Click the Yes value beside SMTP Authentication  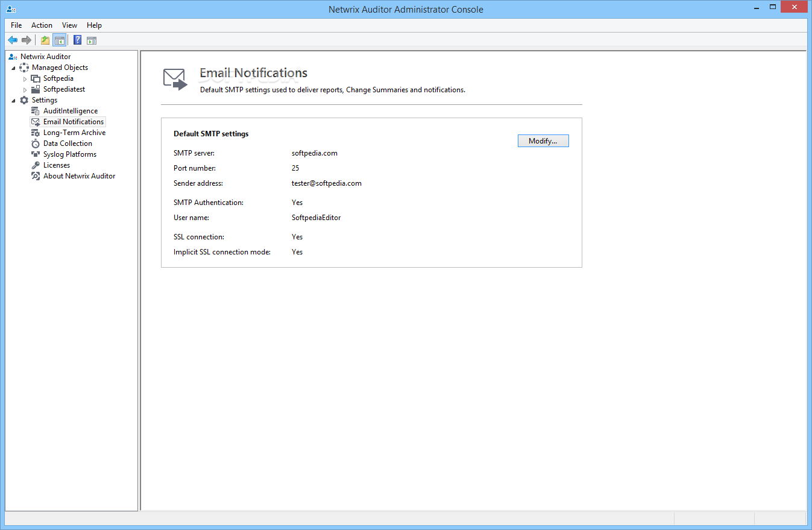coord(297,203)
